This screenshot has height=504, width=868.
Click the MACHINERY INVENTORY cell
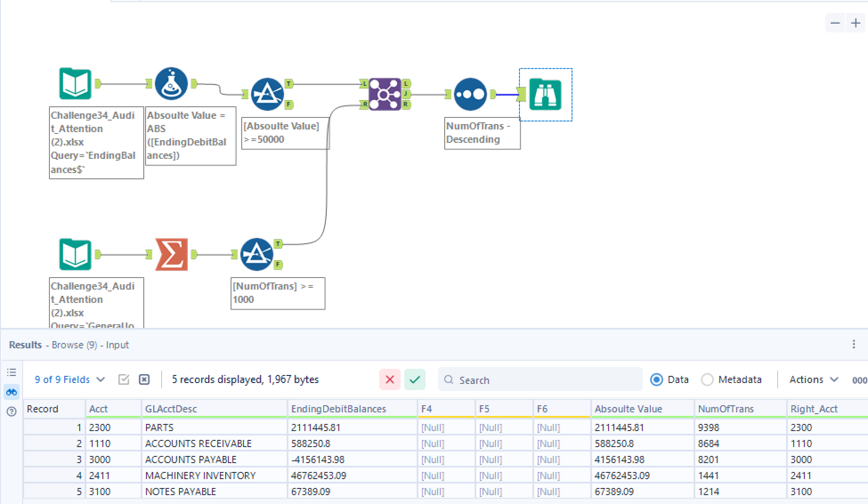(214, 476)
